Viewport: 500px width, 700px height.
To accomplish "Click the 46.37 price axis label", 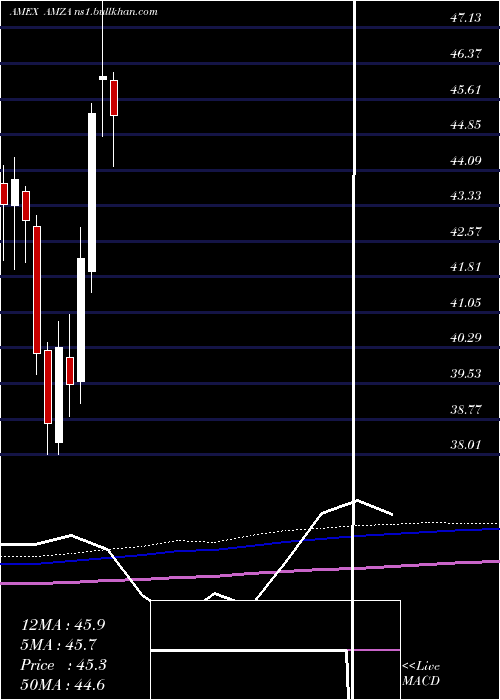I will (466, 54).
